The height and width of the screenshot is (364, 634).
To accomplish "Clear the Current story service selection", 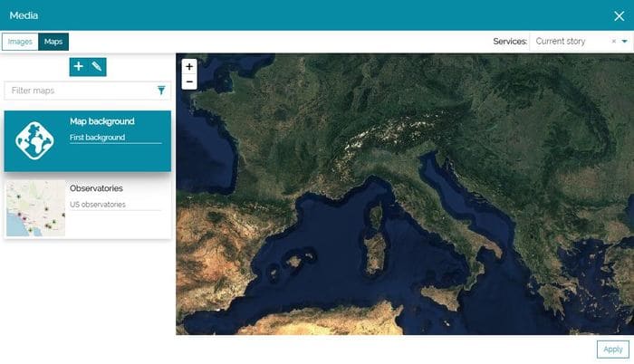I will 613,42.
